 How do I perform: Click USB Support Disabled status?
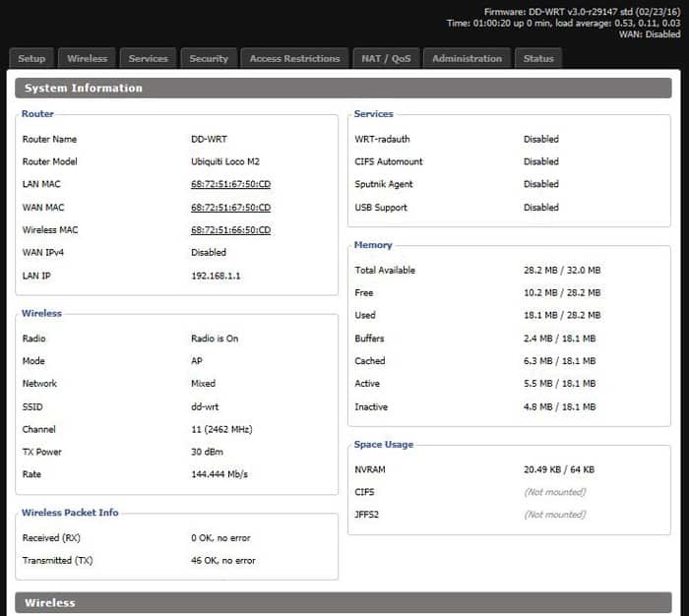click(x=541, y=208)
